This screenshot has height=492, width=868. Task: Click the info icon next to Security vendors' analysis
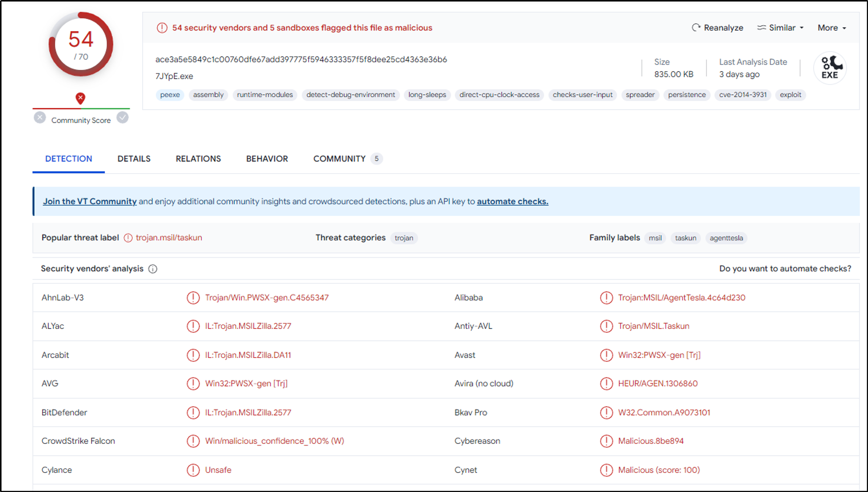(x=152, y=269)
